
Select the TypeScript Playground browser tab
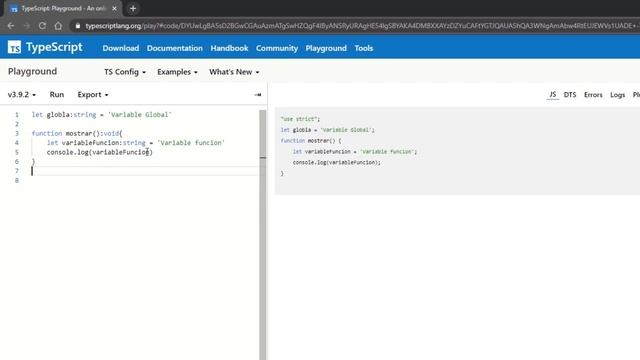coord(63,8)
